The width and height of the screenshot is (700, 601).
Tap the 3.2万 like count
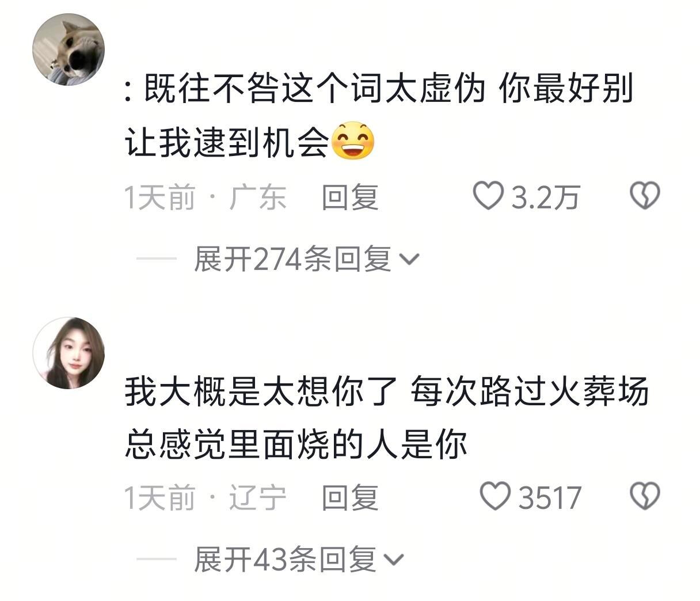pos(545,197)
